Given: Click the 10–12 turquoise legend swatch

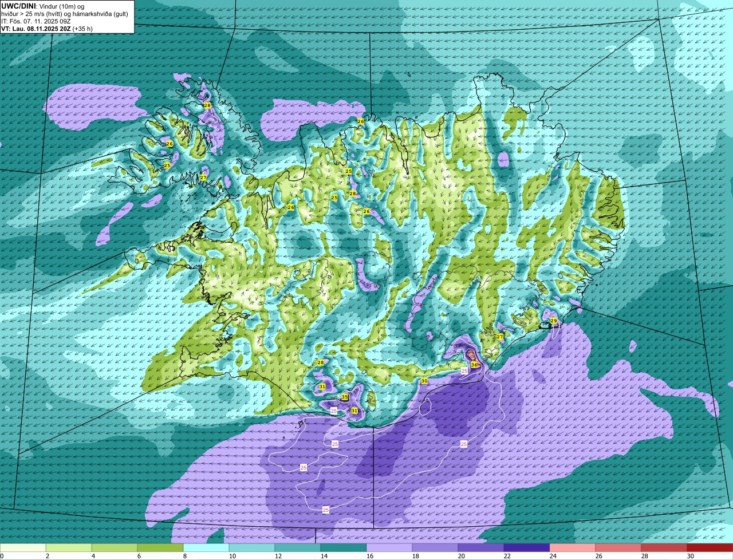Looking at the screenshot, I should tap(252, 548).
